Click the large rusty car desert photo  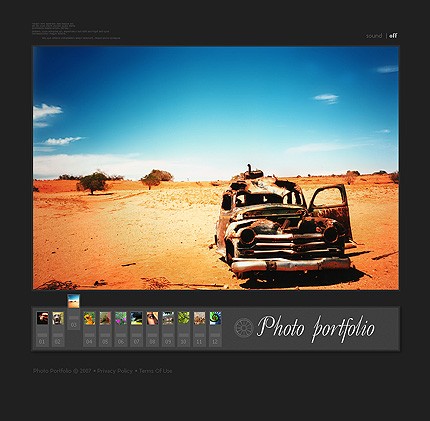pos(216,168)
